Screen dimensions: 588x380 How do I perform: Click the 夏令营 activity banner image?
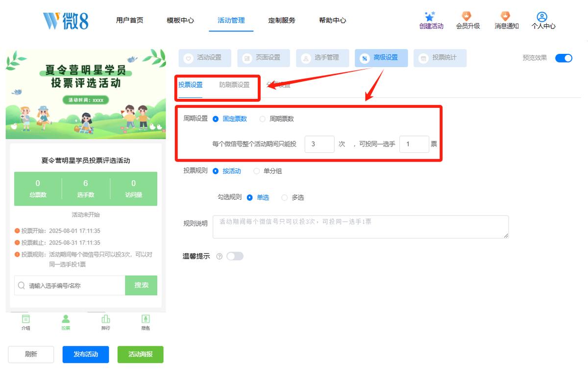click(x=86, y=94)
